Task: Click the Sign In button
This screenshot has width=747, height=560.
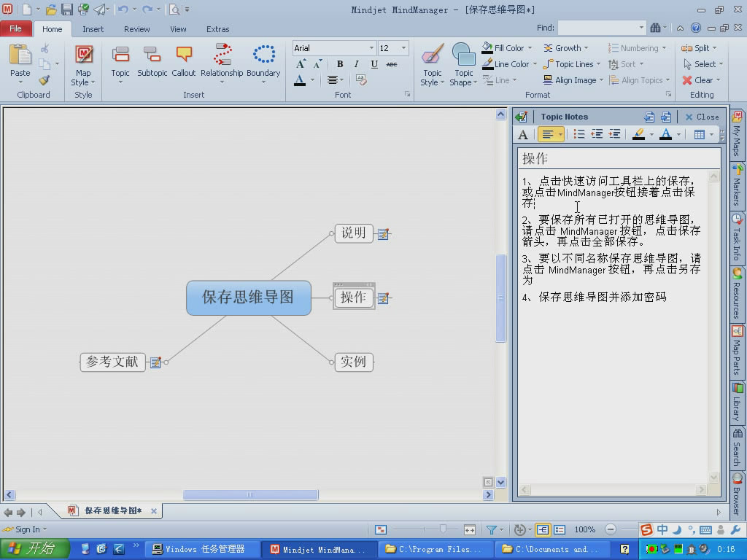Action: (24, 529)
